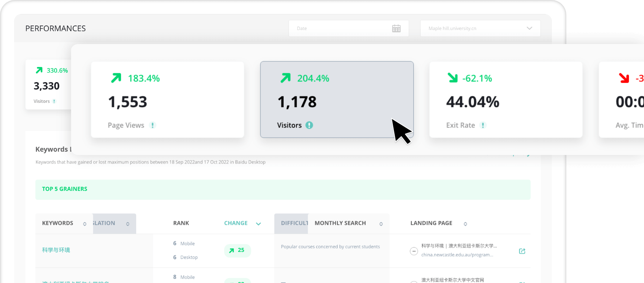
Task: Click the 8 Mobile rank entry
Action: point(184,277)
